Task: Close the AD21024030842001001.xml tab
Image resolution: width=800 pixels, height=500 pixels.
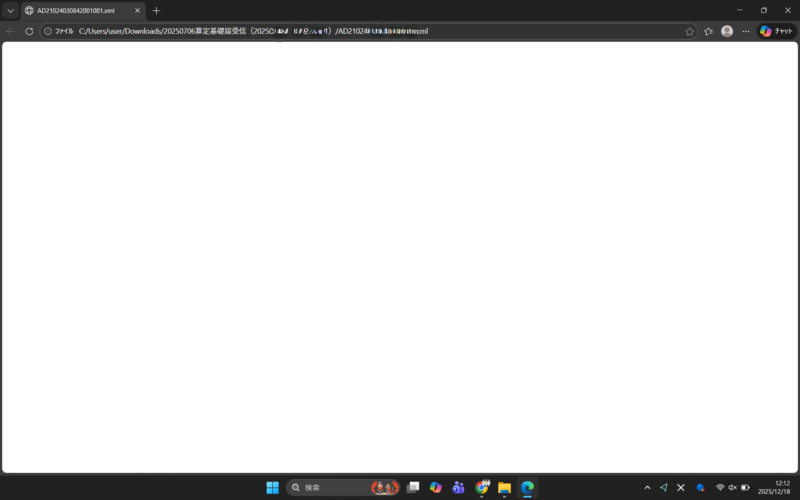Action: (137, 10)
